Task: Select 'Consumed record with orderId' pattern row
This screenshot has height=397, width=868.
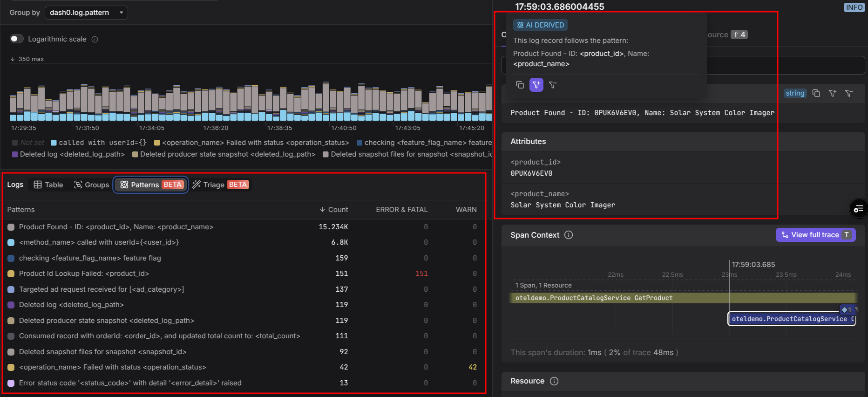Action: point(242,336)
